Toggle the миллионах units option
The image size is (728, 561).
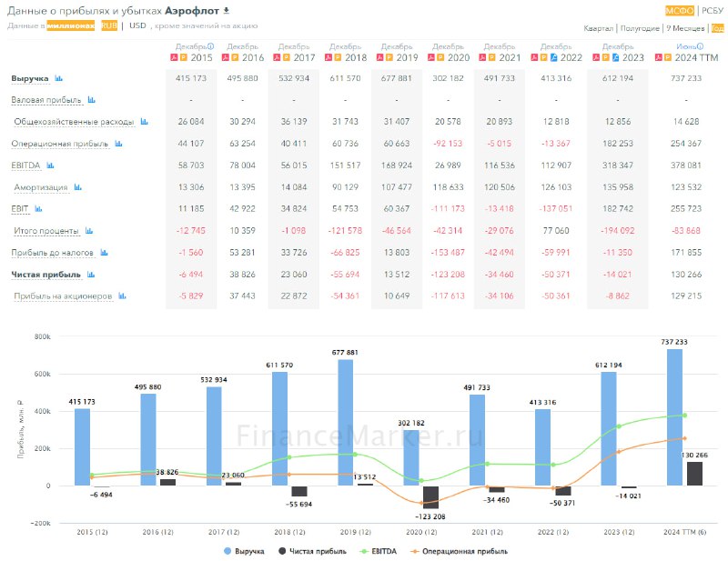(71, 25)
